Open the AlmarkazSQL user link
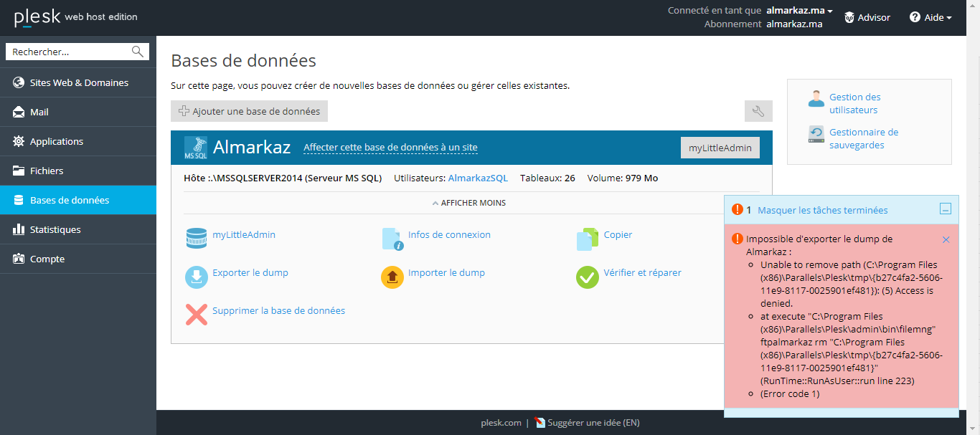980x435 pixels. [478, 178]
